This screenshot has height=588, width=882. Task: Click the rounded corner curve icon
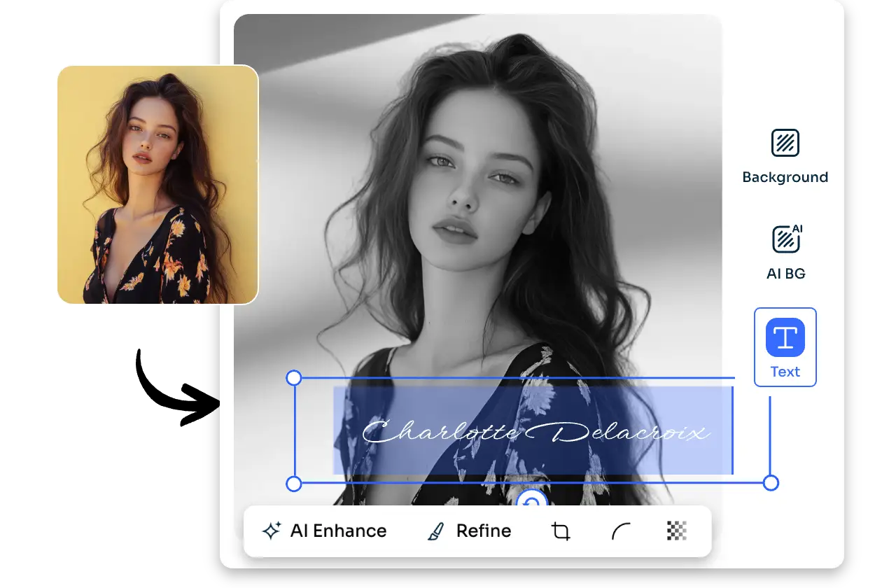[620, 531]
